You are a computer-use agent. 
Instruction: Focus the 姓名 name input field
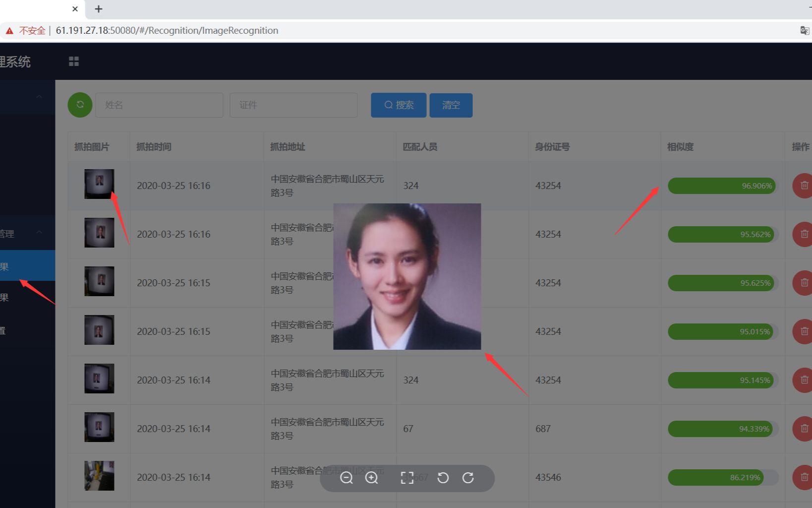pyautogui.click(x=159, y=105)
